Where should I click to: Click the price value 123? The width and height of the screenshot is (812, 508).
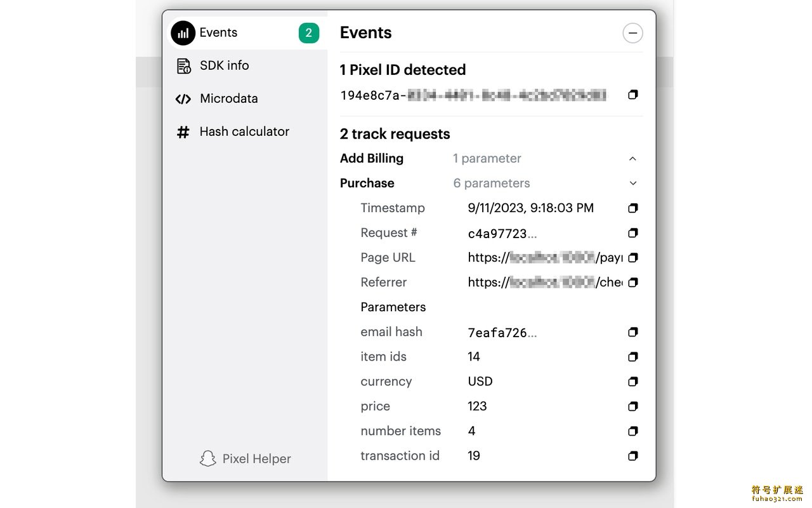[x=478, y=406]
